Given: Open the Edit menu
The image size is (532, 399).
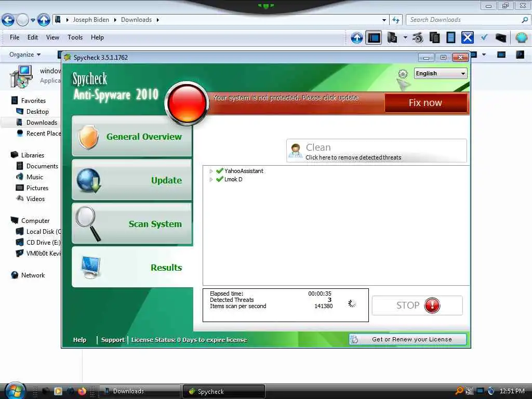Looking at the screenshot, I should [x=33, y=37].
